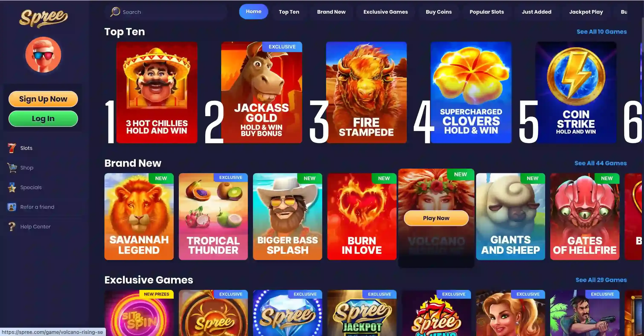Switch to the Top Ten tab
This screenshot has width=644, height=336.
click(289, 12)
